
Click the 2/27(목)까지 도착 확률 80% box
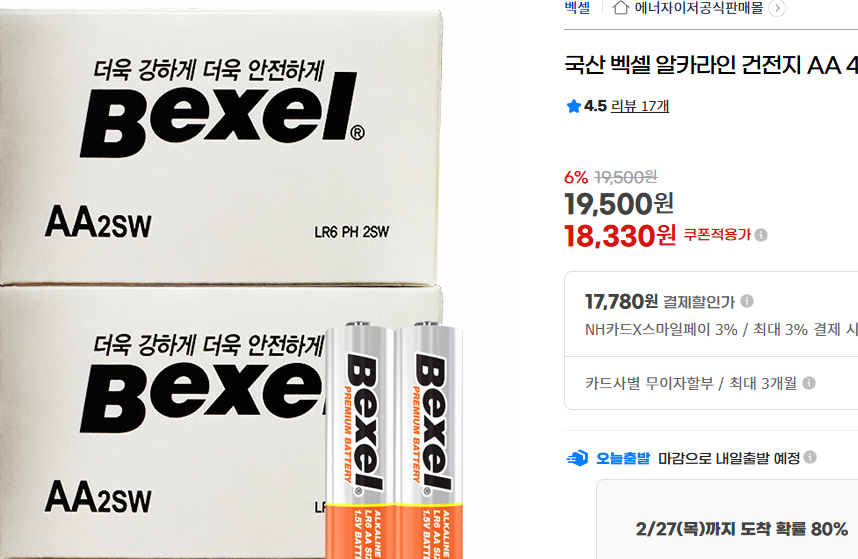728,520
